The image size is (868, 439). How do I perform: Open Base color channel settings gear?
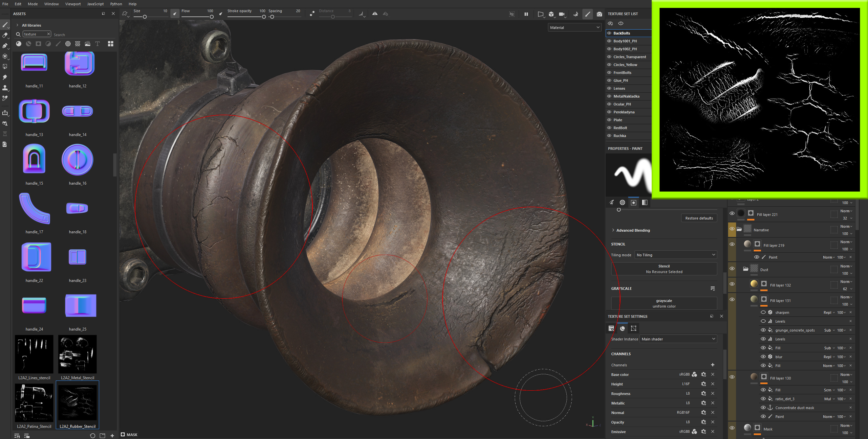(704, 374)
